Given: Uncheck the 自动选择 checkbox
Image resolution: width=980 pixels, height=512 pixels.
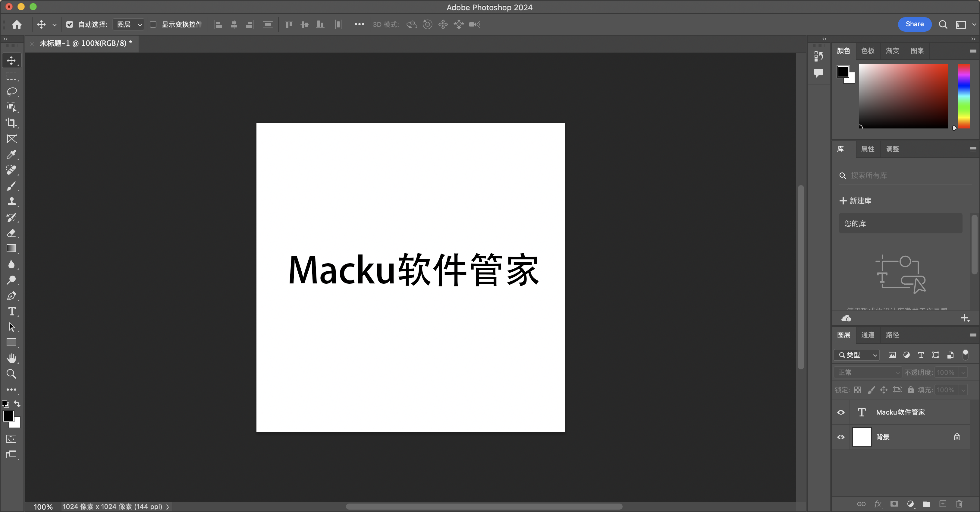Looking at the screenshot, I should coord(70,24).
